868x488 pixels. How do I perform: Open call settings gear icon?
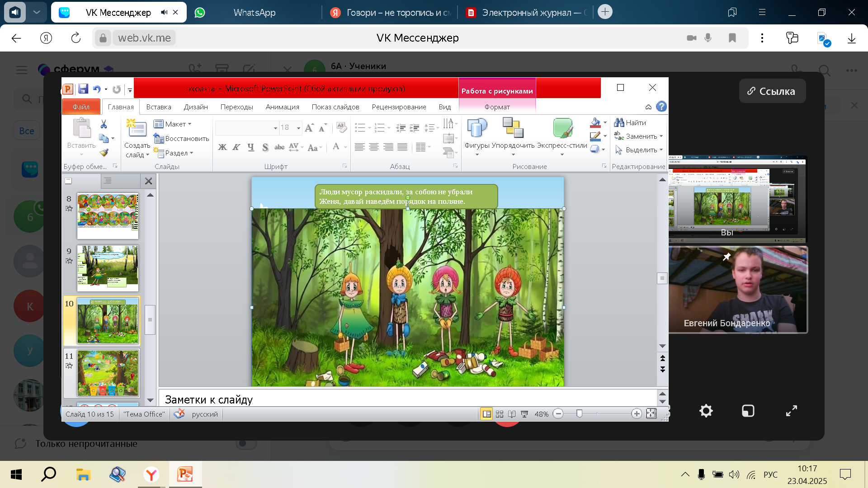point(706,411)
